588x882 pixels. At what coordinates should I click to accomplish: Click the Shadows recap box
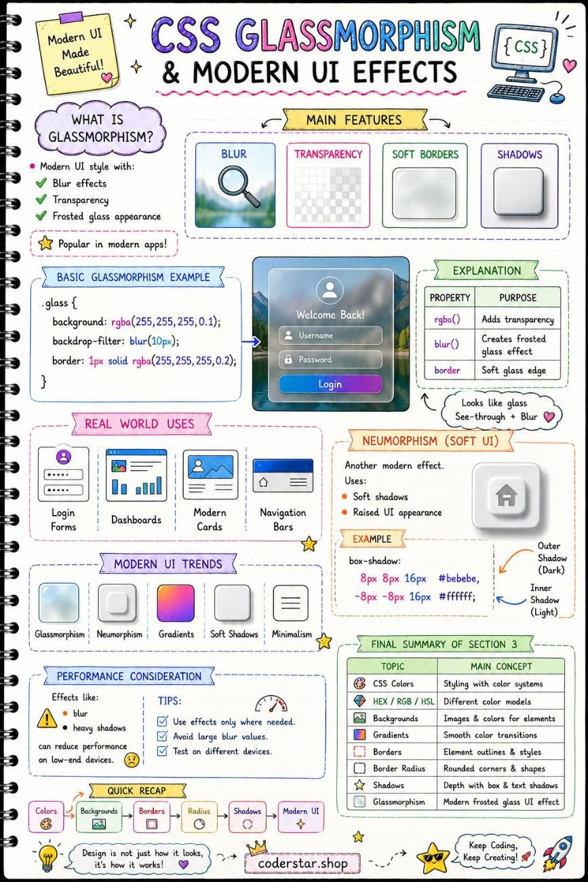coord(248,817)
